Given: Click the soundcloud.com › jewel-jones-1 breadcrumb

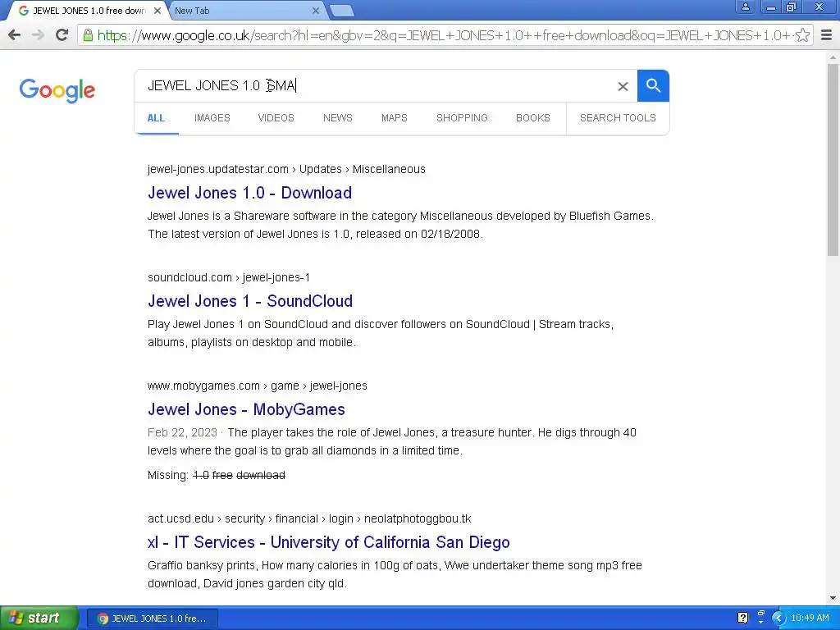Looking at the screenshot, I should coord(229,277).
